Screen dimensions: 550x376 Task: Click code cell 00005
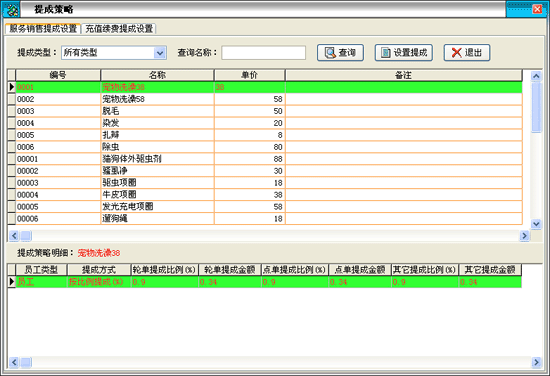point(58,207)
